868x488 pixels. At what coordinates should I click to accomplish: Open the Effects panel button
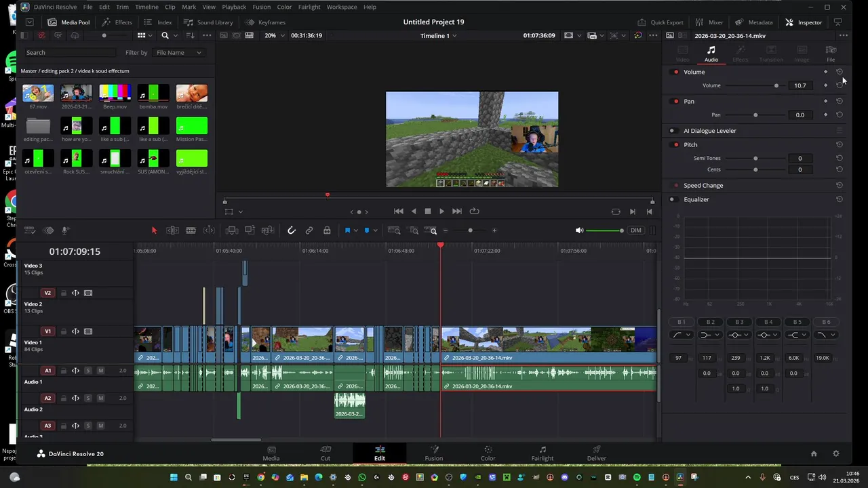coord(117,22)
